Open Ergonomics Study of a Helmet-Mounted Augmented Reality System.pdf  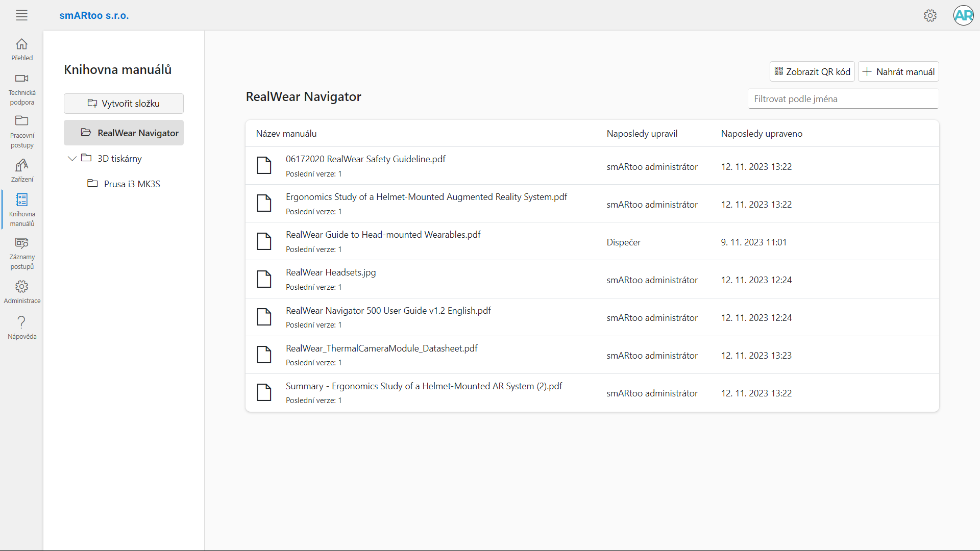(x=426, y=197)
